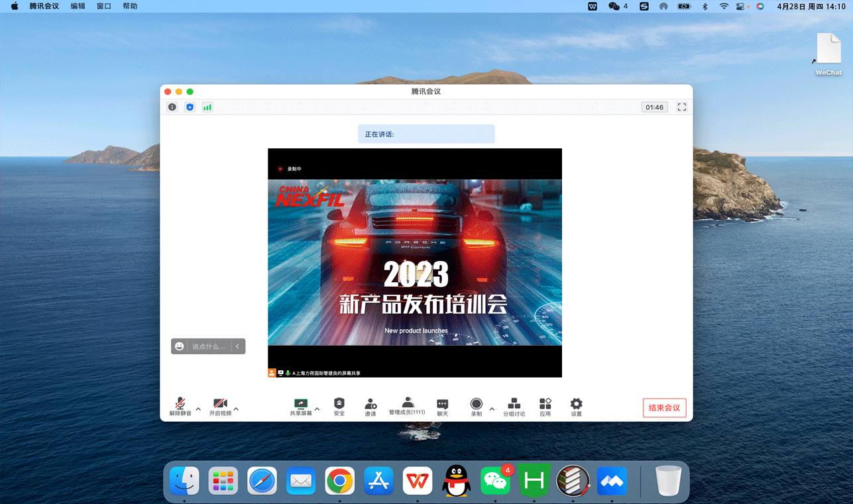Screen dimensions: 853x504
Task: Open the 邀请 invite dialog
Action: tap(370, 407)
